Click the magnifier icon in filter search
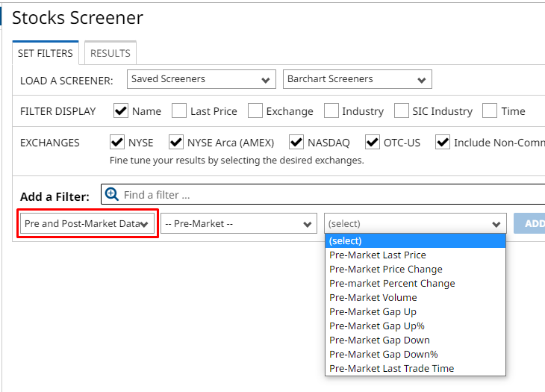The image size is (545, 392). click(x=112, y=194)
